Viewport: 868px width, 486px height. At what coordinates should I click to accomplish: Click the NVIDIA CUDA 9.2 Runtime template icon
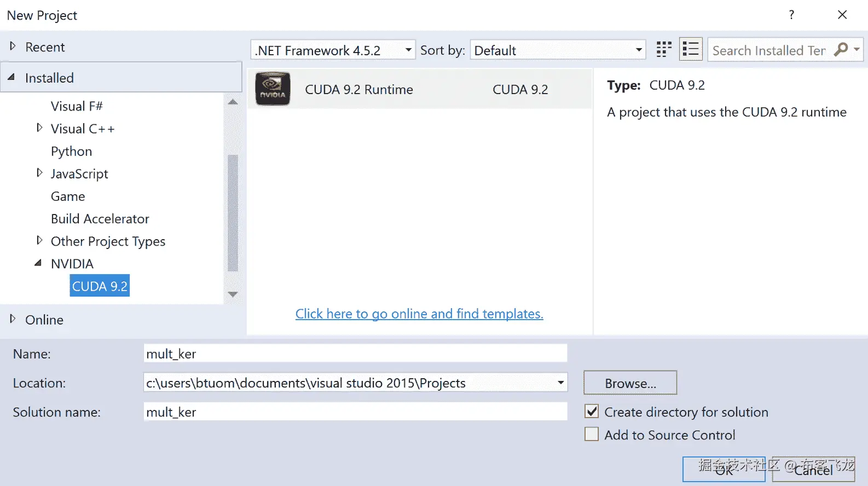tap(273, 89)
